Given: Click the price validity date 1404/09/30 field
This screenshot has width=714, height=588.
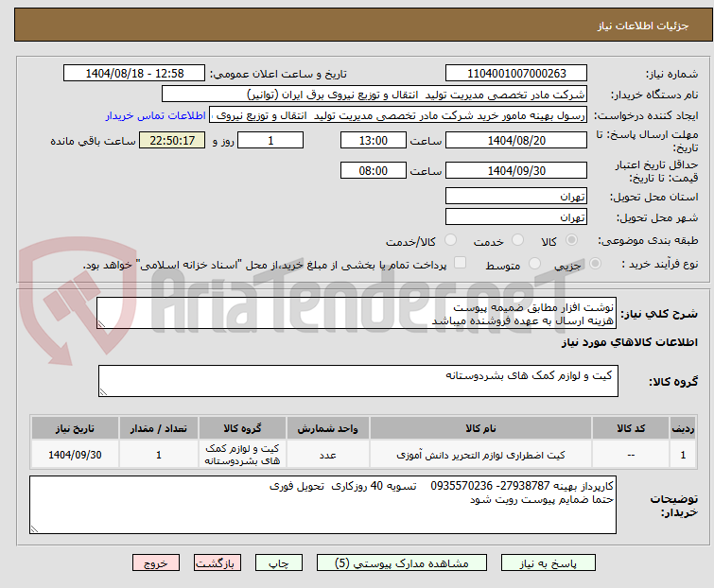Looking at the screenshot, I should [x=516, y=170].
